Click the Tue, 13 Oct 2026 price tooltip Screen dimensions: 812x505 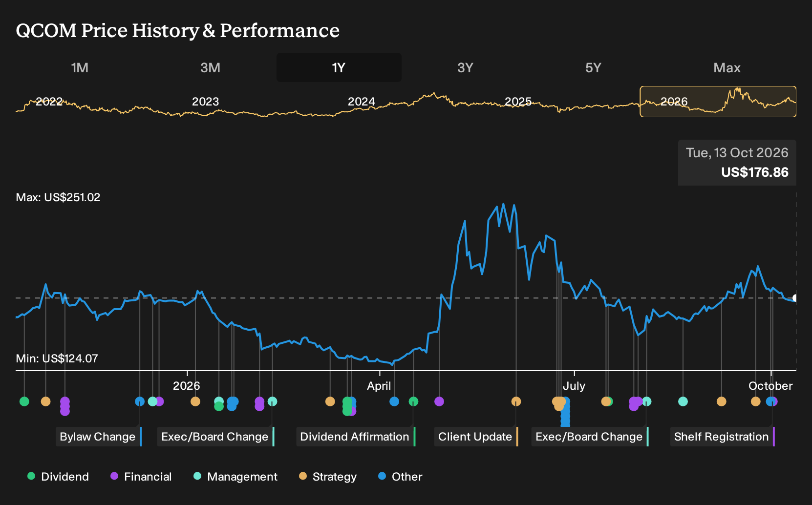point(737,163)
